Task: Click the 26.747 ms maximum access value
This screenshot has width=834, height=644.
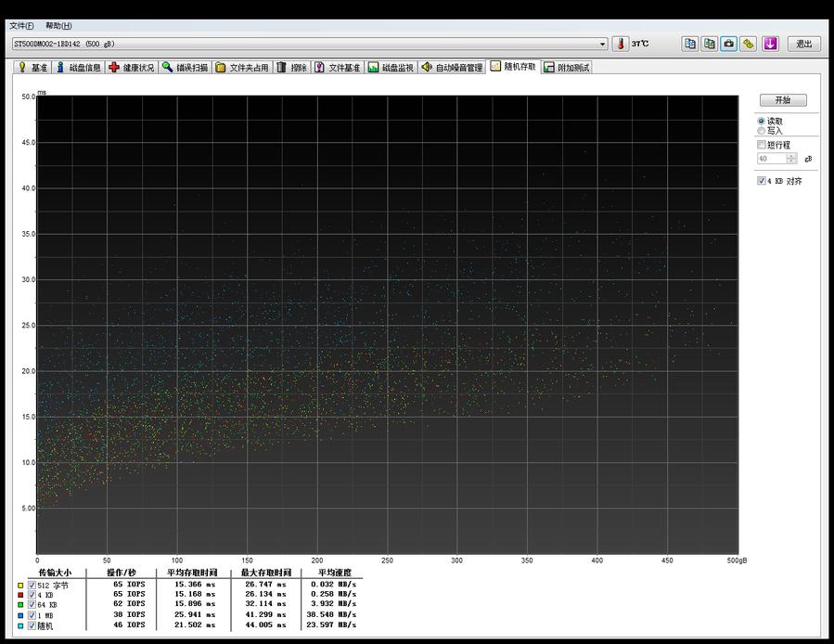Action: click(x=265, y=585)
